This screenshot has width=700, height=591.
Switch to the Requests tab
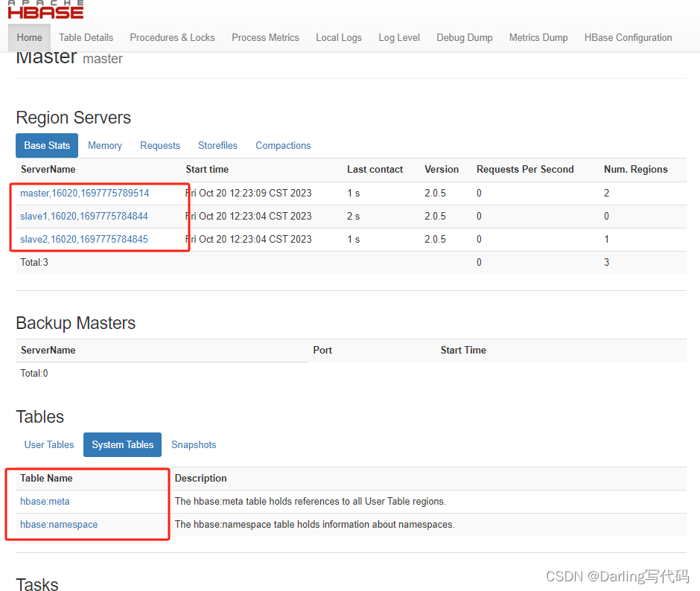[x=159, y=145]
